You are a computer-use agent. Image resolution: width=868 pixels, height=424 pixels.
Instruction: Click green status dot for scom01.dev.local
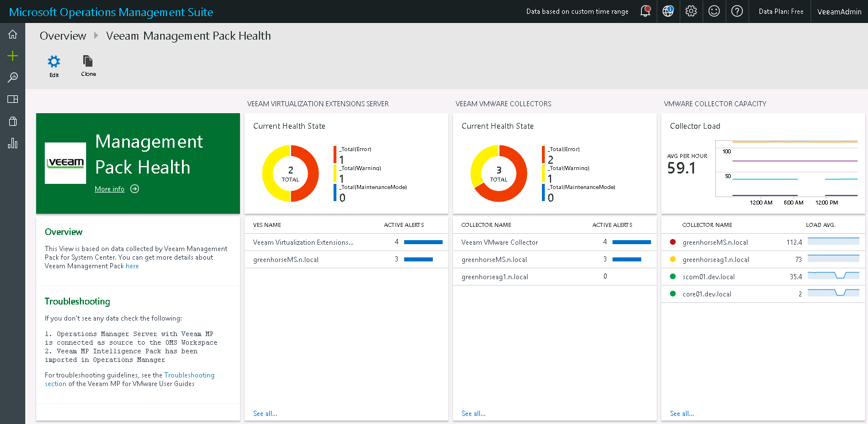pyautogui.click(x=673, y=277)
